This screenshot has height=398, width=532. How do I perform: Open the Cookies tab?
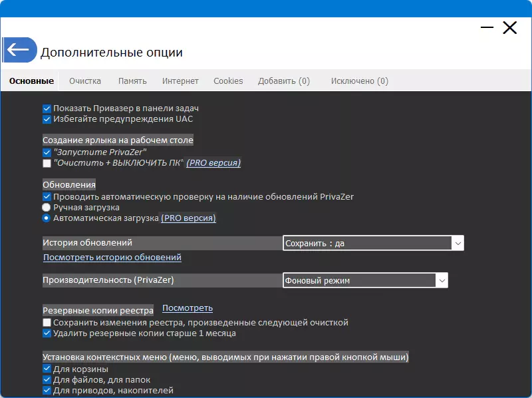coord(228,81)
